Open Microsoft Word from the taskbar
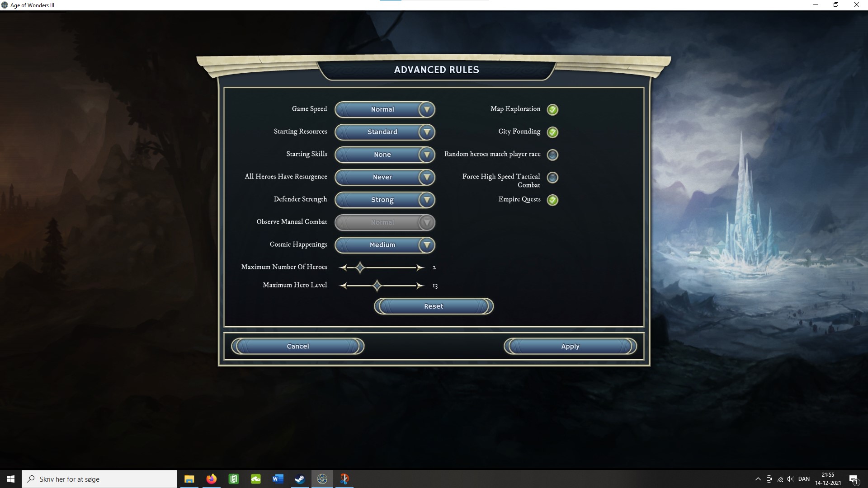Screen dimensions: 868x488 coord(278,479)
